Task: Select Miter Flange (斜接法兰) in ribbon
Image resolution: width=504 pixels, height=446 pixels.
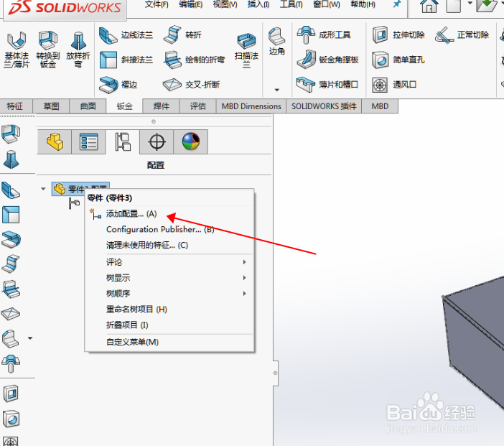Action: 126,60
